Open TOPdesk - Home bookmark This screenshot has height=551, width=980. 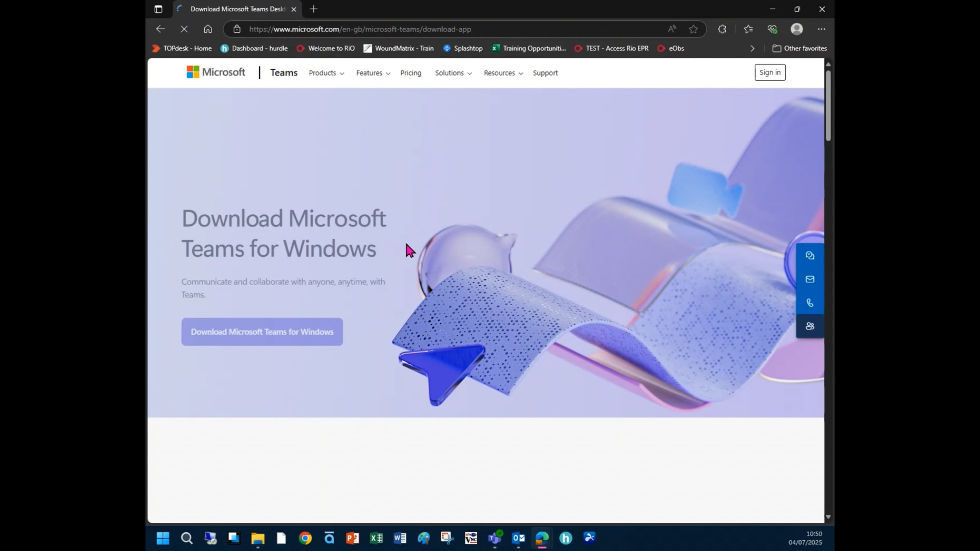point(182,48)
